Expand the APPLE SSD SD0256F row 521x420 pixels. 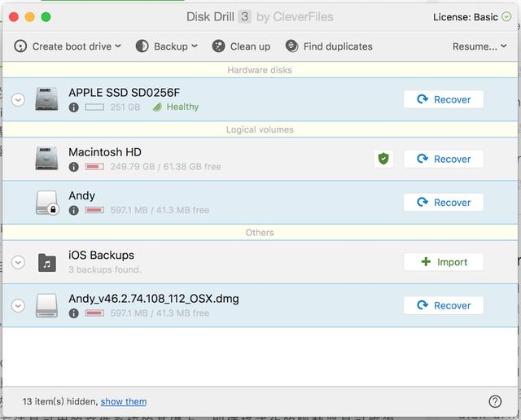coord(18,99)
